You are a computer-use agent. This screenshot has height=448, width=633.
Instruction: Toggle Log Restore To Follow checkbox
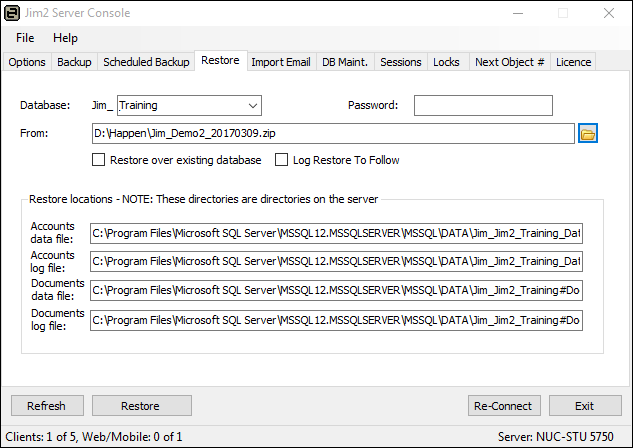coord(282,160)
